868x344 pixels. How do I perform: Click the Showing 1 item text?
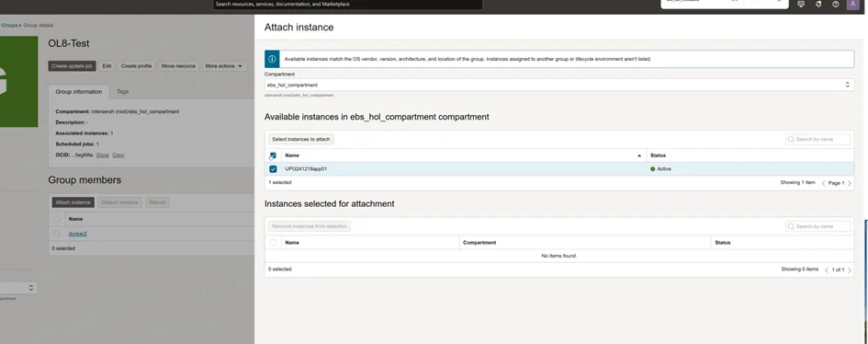[797, 183]
